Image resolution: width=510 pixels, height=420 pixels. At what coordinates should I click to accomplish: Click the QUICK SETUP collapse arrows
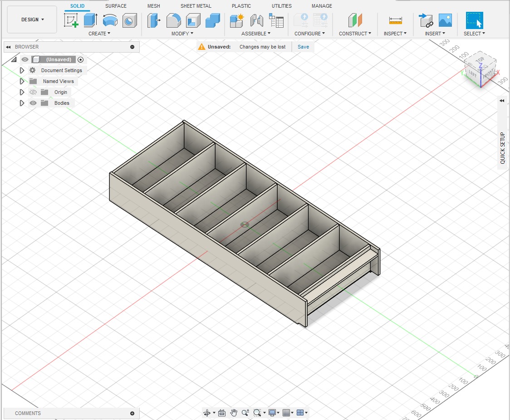(502, 101)
